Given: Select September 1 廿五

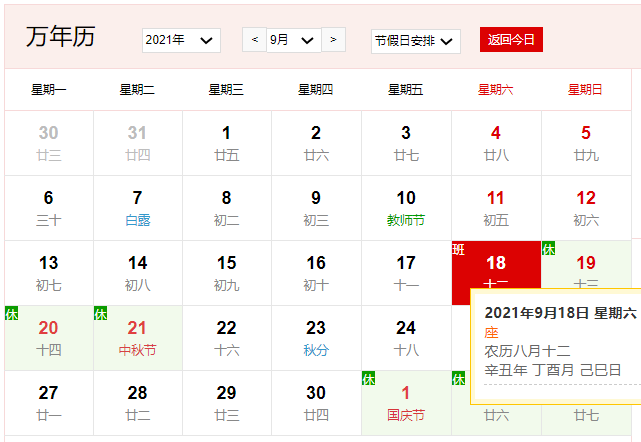Looking at the screenshot, I should click(x=227, y=143).
